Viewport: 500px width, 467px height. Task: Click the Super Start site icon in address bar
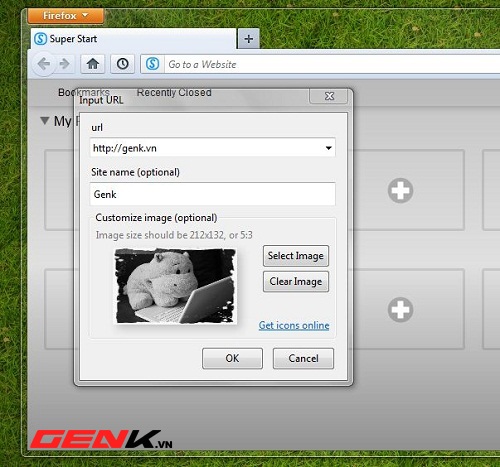point(153,63)
